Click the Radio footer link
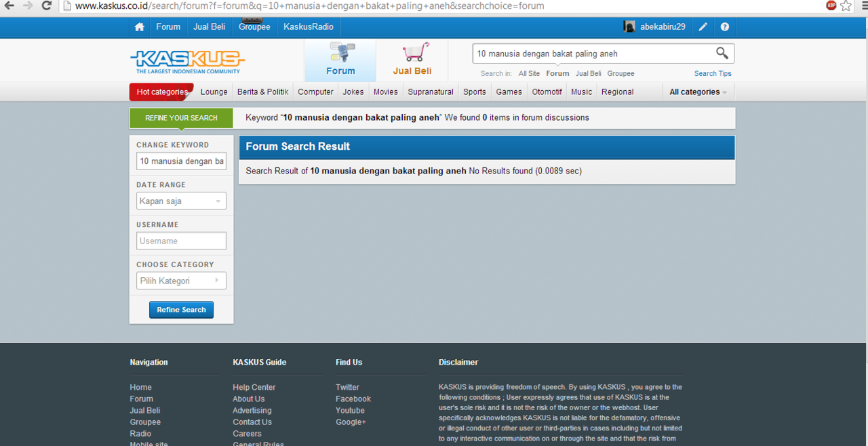The image size is (868, 446). [x=141, y=434]
